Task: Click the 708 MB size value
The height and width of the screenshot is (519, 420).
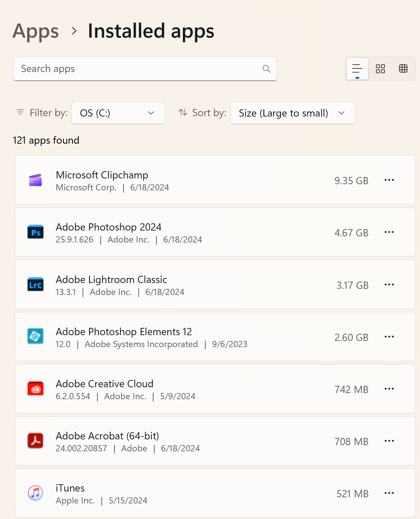Action: click(351, 442)
